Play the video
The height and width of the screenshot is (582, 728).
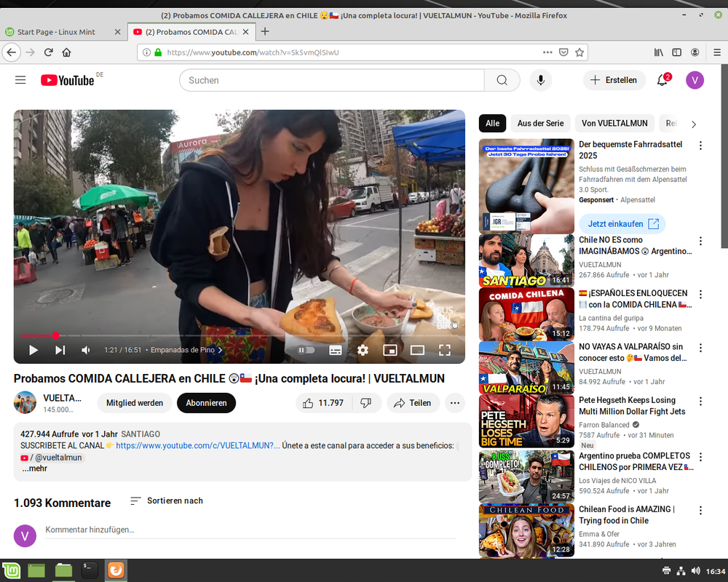click(33, 350)
